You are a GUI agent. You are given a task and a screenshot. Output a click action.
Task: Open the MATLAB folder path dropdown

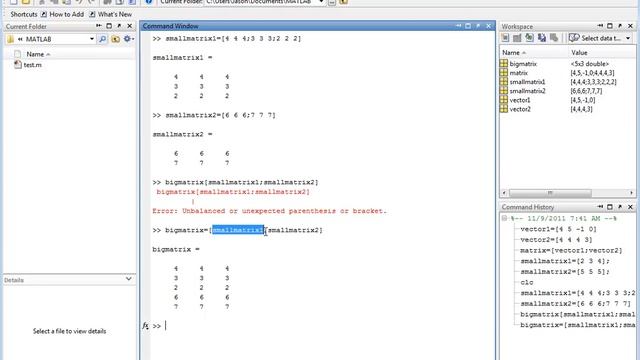point(91,39)
